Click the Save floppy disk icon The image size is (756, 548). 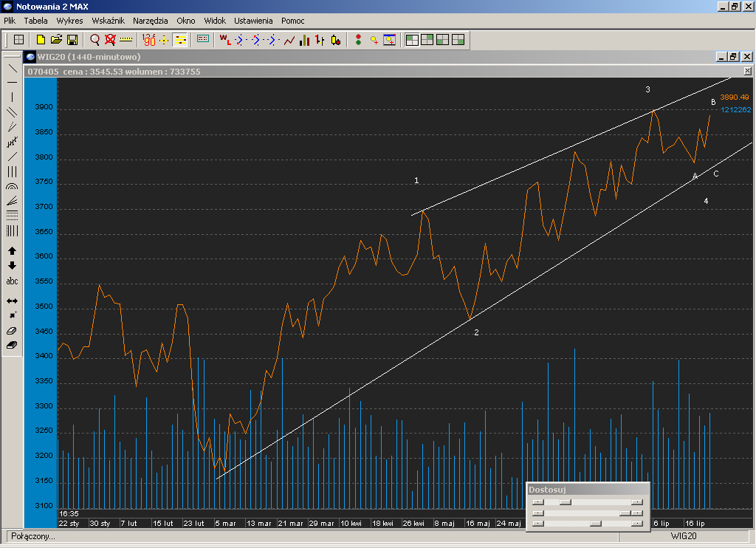point(72,40)
